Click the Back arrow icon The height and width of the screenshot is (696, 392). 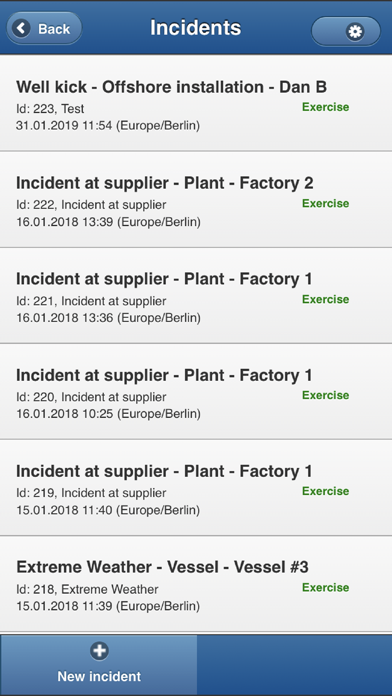click(x=21, y=29)
